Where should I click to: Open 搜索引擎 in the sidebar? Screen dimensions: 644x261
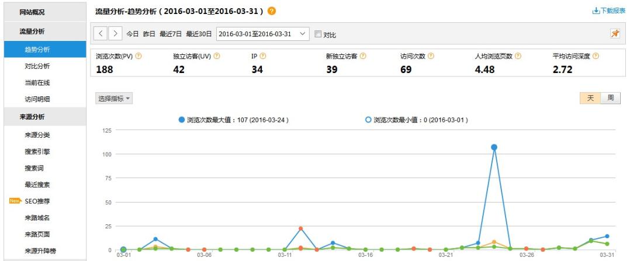pos(37,152)
